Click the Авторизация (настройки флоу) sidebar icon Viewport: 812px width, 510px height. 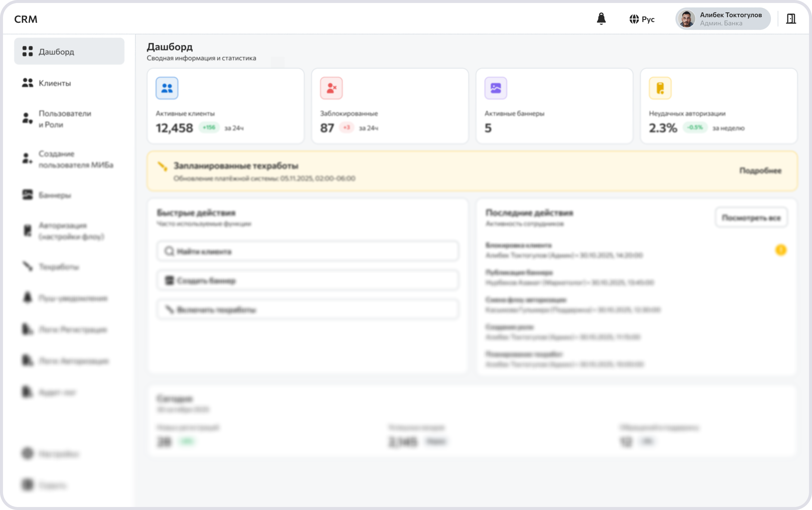click(x=26, y=231)
